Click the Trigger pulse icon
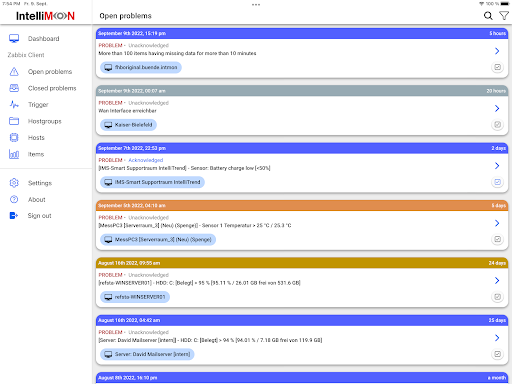Viewport: 512px width, 384px height. coord(14,105)
